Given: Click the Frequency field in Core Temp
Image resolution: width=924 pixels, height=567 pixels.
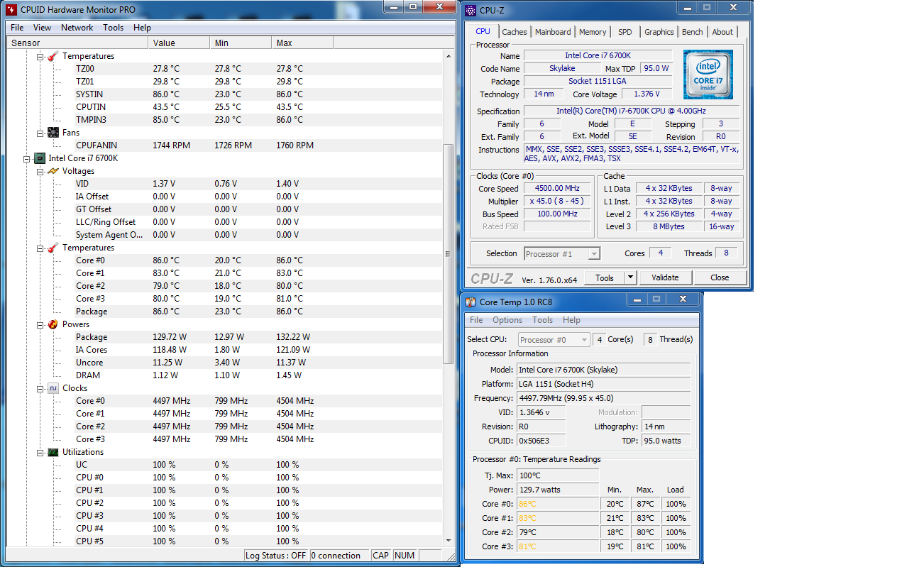Looking at the screenshot, I should [x=603, y=398].
